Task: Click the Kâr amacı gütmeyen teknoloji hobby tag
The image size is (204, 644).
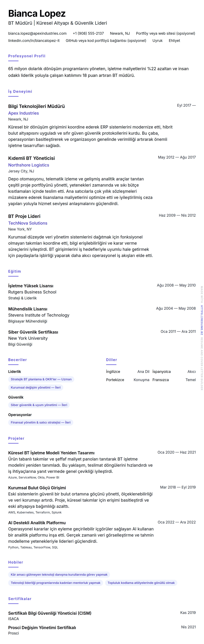Action: pos(59,574)
